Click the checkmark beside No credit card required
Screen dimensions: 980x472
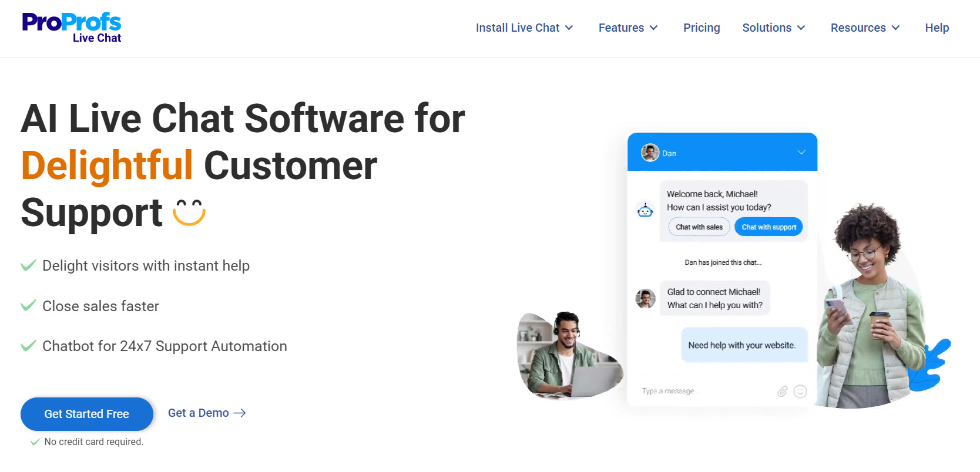click(35, 441)
